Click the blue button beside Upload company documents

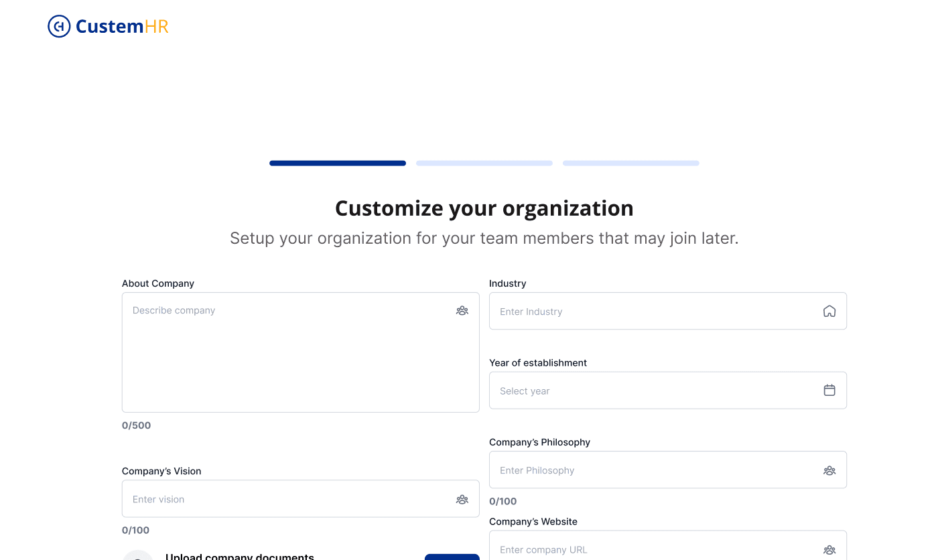click(x=452, y=557)
